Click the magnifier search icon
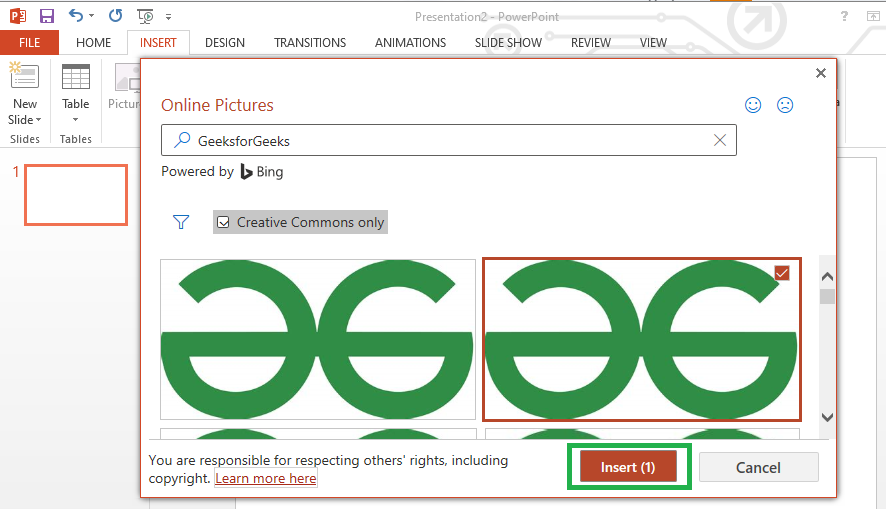 pos(182,141)
